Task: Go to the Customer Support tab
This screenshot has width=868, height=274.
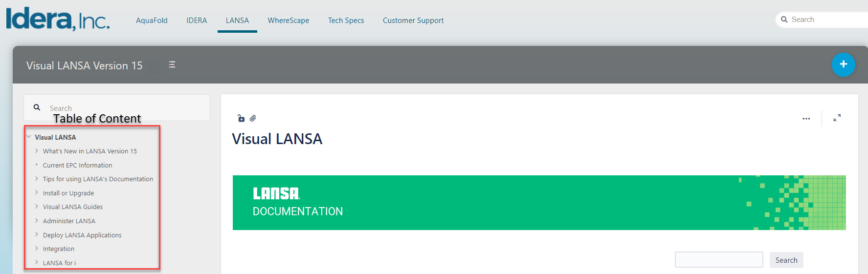Action: pos(413,21)
